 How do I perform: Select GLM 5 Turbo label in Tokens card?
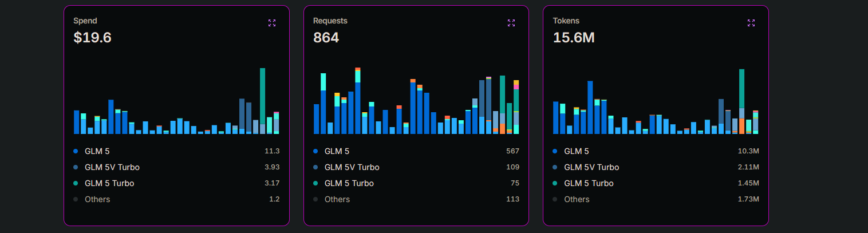tap(589, 183)
